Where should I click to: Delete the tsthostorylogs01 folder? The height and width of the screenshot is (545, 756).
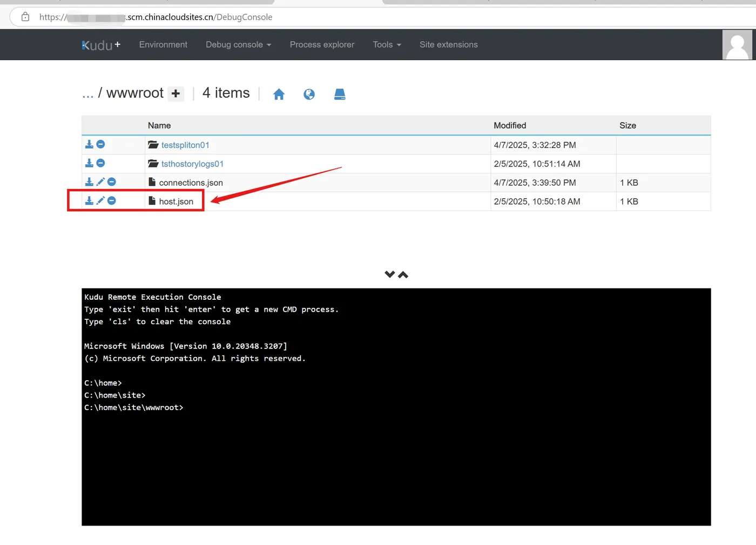(100, 163)
